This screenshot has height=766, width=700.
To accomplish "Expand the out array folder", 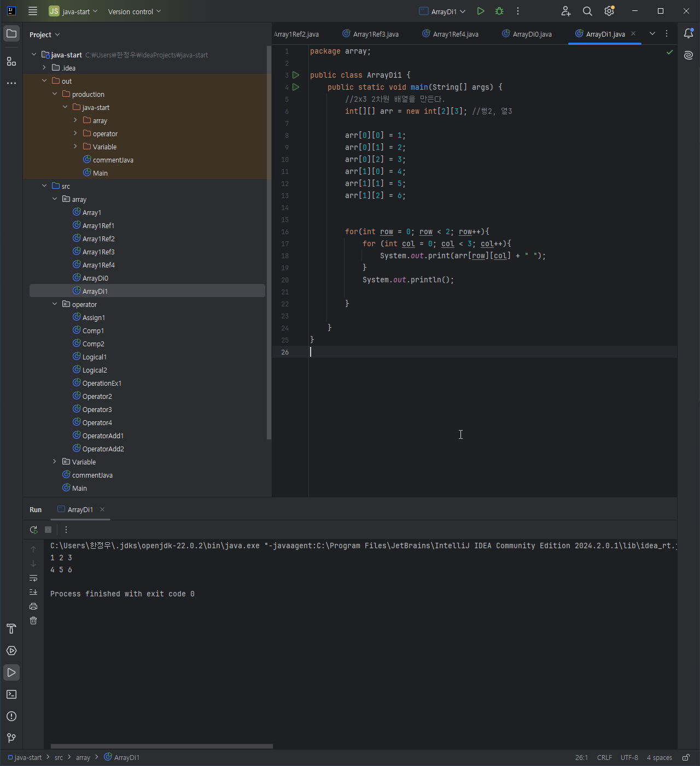I will click(75, 120).
